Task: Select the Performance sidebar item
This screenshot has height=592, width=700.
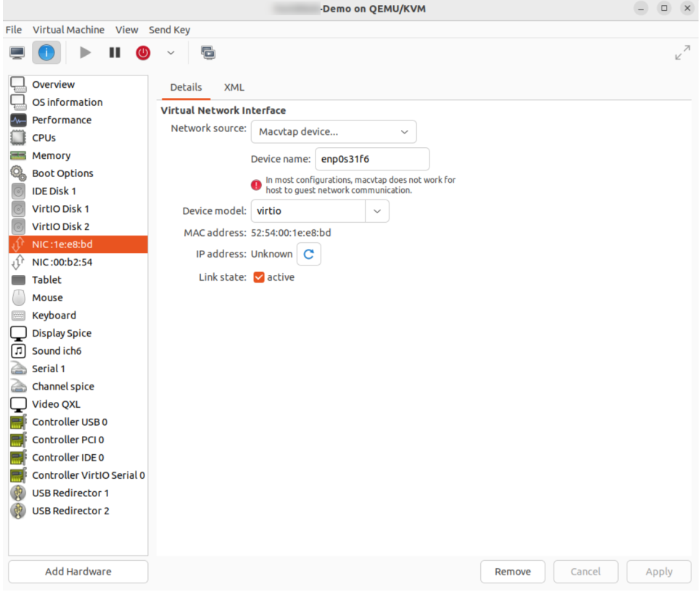Action: pos(62,120)
